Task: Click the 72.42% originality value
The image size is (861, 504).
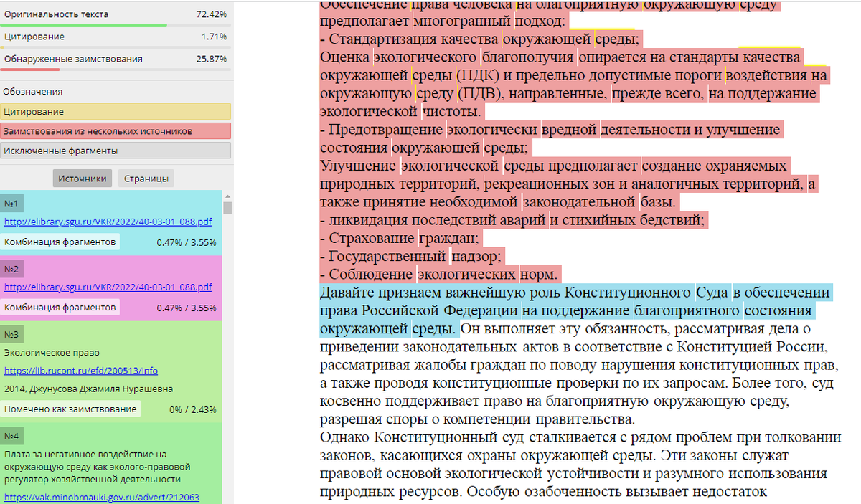Action: tap(212, 14)
